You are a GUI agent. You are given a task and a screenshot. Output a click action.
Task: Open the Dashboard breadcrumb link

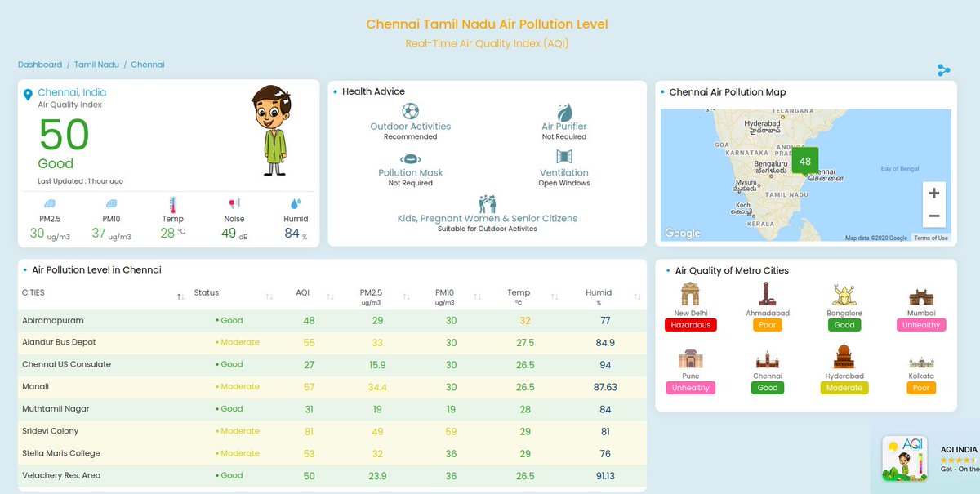(x=40, y=65)
